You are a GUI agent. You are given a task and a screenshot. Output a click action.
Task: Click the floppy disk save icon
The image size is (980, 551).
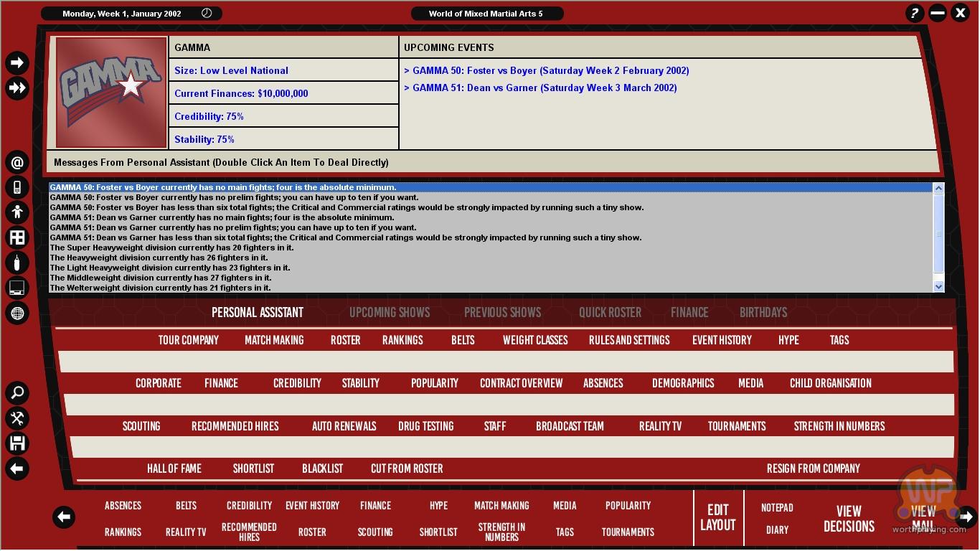pos(17,443)
